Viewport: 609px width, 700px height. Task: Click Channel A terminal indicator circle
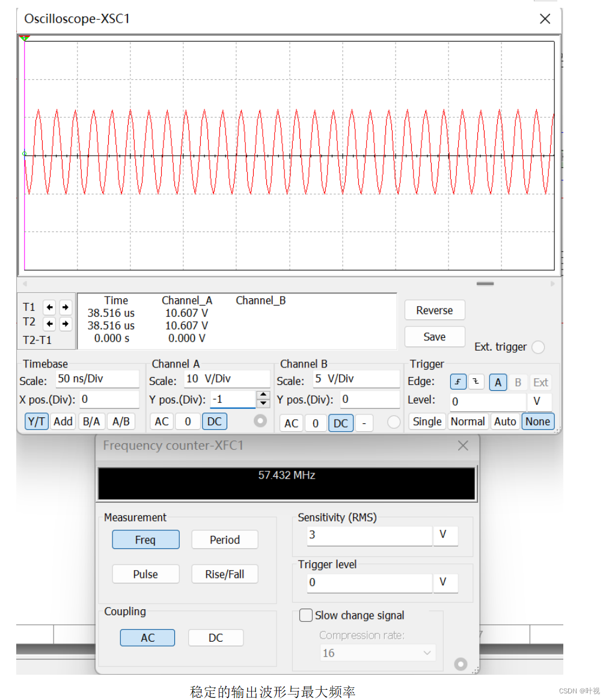click(260, 420)
